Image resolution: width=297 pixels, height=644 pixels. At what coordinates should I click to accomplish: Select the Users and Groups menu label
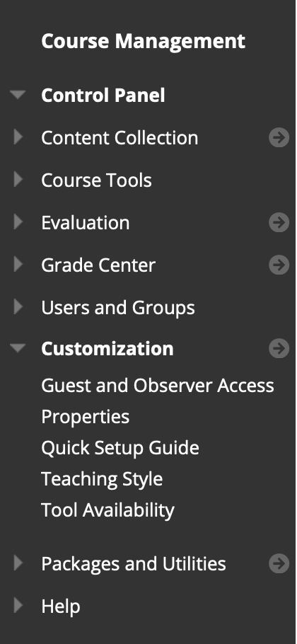click(118, 308)
